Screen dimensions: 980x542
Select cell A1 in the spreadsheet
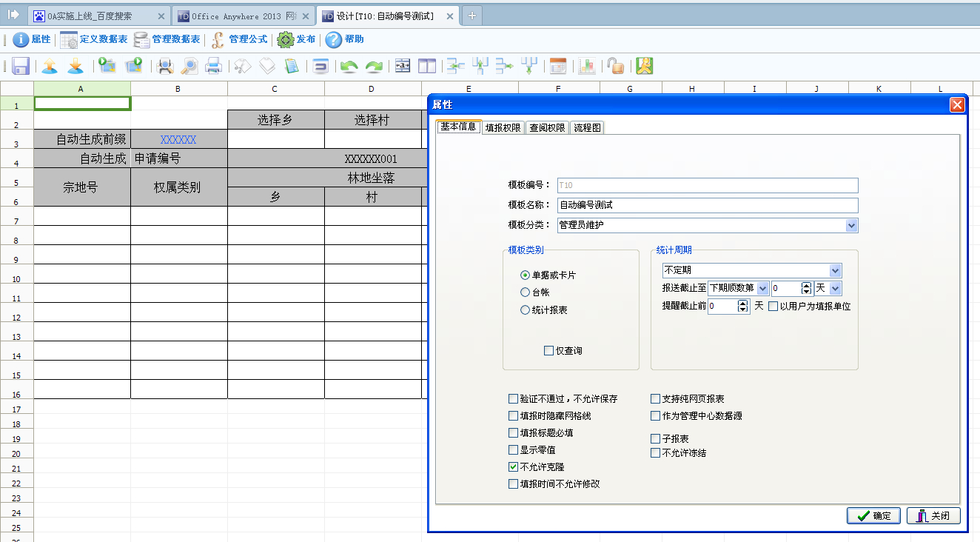point(82,104)
